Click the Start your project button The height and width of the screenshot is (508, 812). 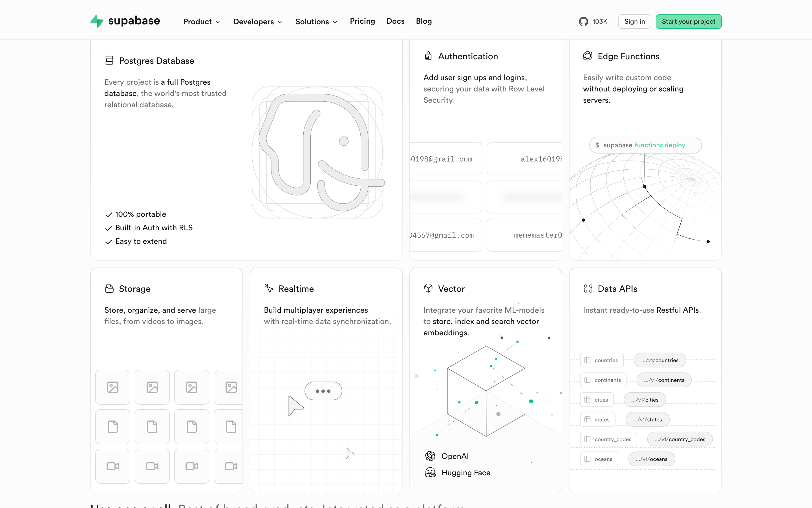click(x=689, y=21)
